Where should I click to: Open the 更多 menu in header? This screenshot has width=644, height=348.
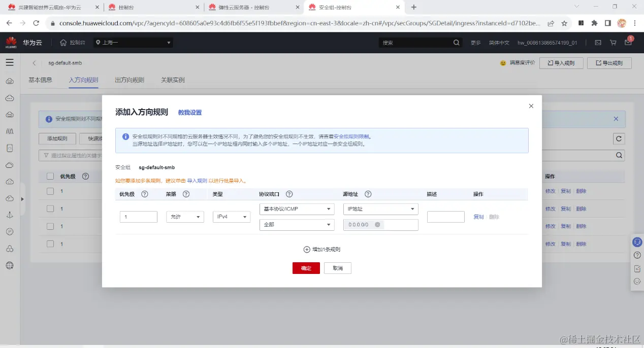click(475, 43)
